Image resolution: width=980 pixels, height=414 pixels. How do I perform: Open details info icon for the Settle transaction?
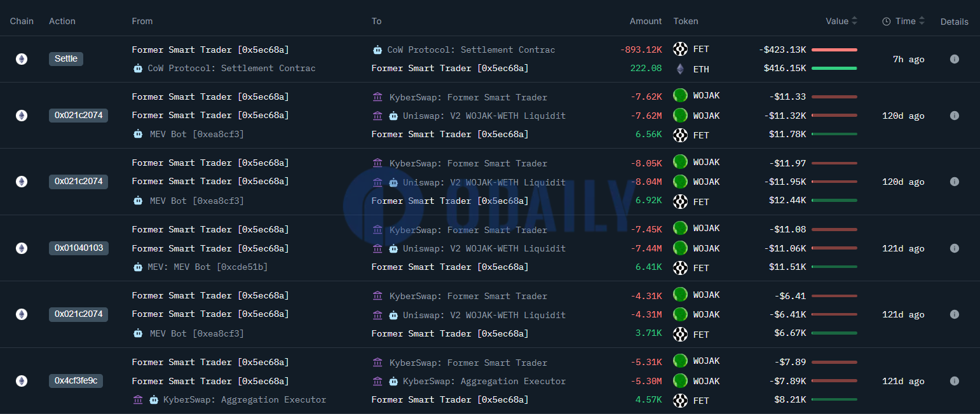(954, 59)
